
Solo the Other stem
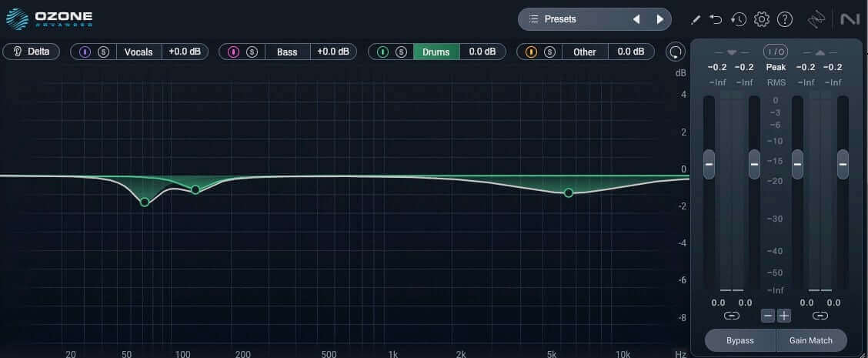[x=549, y=52]
